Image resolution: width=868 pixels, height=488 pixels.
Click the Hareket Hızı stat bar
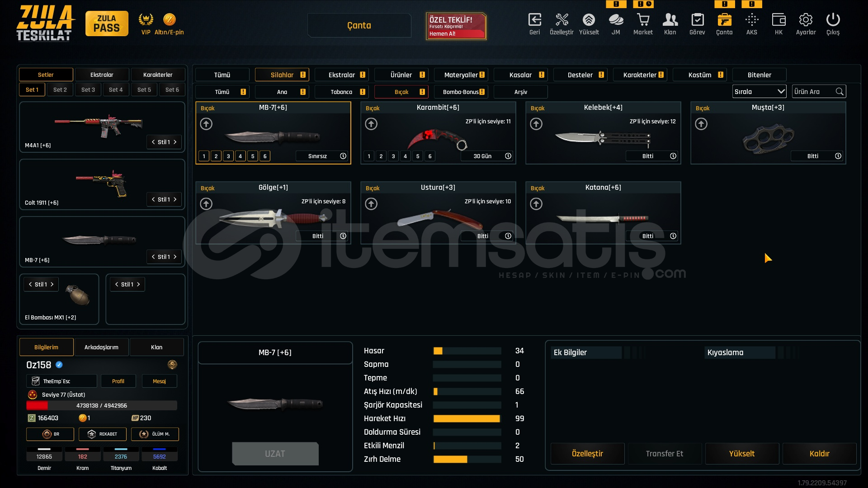click(467, 418)
